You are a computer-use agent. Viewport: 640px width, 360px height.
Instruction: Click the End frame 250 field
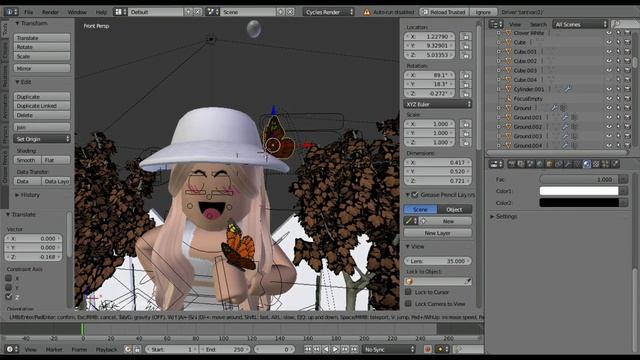(225, 349)
